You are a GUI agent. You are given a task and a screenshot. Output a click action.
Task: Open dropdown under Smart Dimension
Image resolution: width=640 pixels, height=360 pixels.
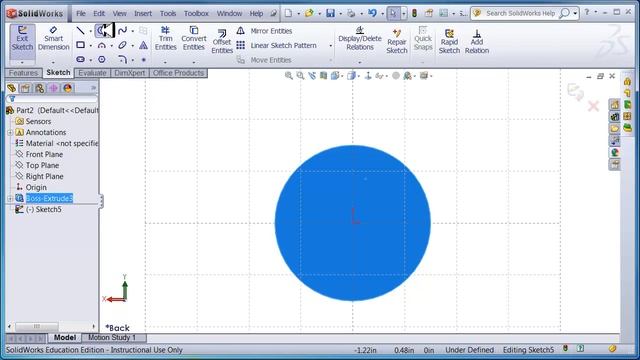(x=53, y=62)
